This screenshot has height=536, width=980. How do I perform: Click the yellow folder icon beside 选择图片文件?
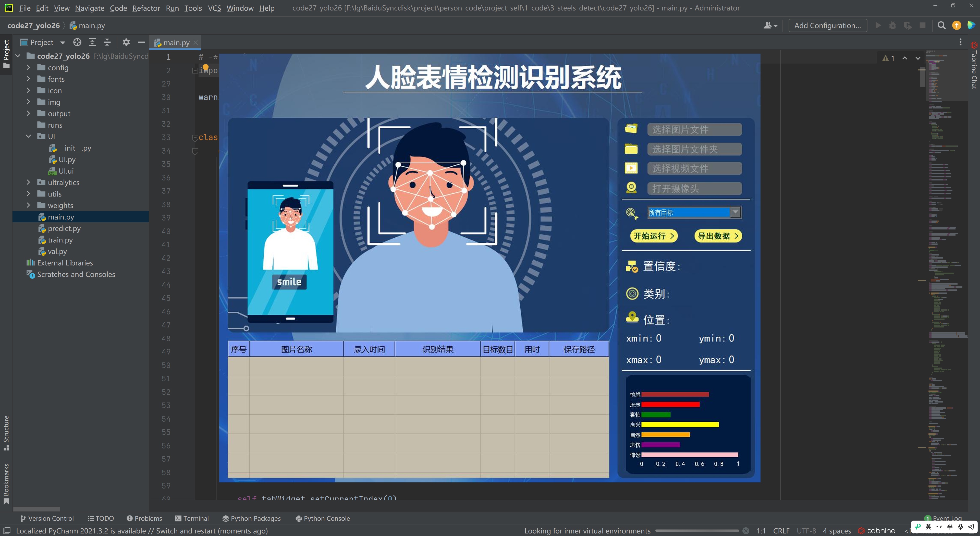[631, 129]
